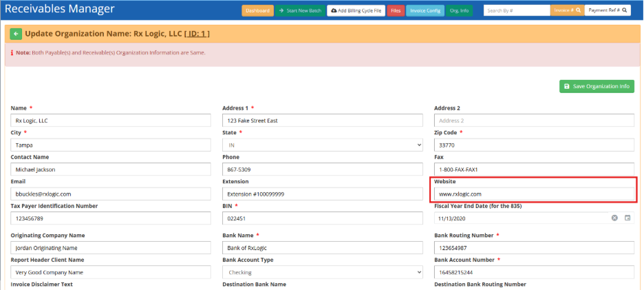Click into the Website field

[534, 194]
